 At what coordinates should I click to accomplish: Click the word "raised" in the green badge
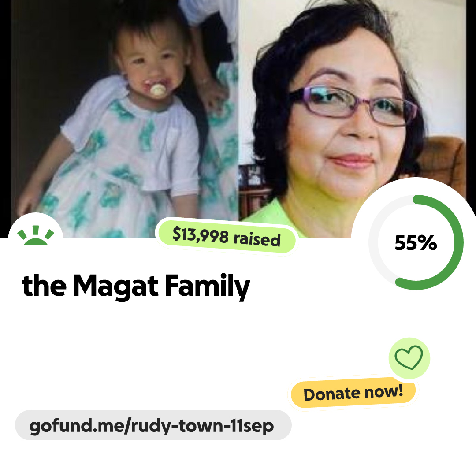257,239
